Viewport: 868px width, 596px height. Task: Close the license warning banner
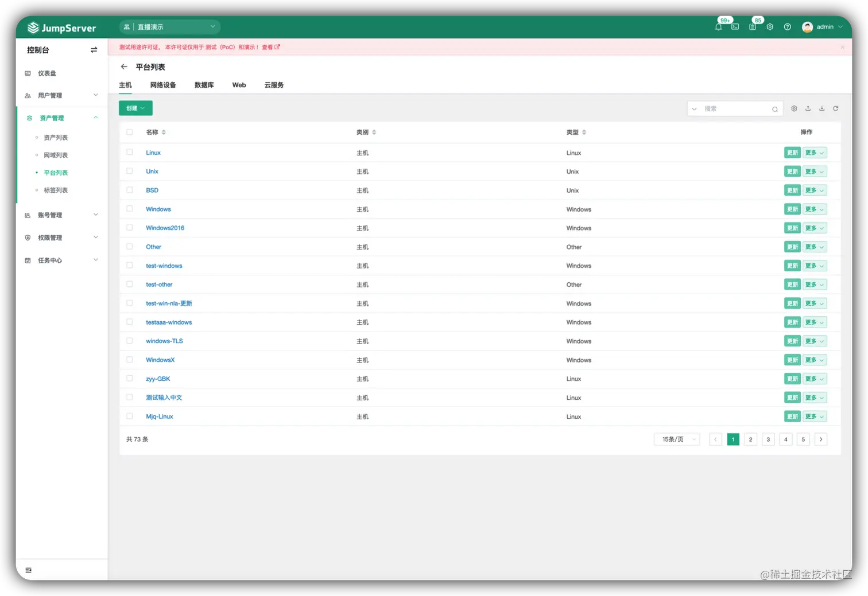[x=842, y=47]
